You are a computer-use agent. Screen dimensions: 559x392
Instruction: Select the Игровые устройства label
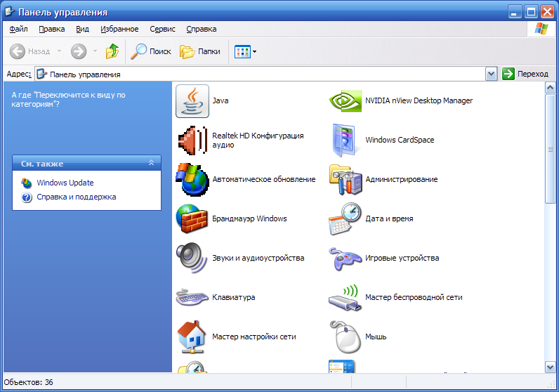[402, 258]
